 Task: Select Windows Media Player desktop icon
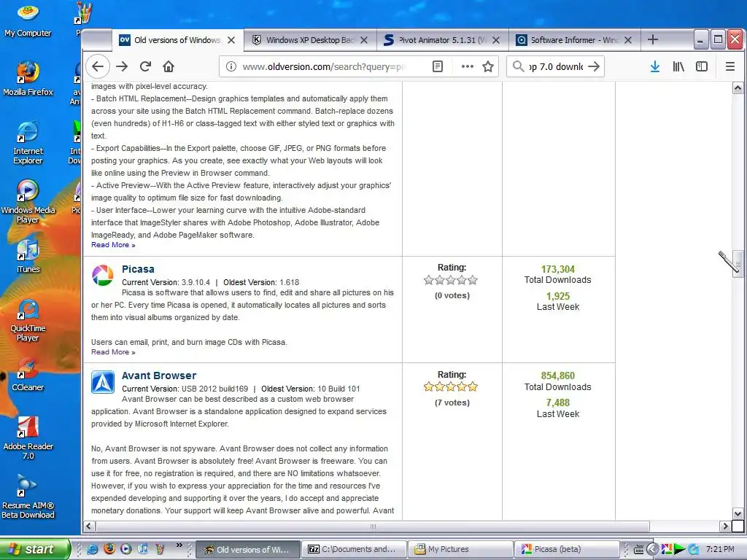click(28, 201)
